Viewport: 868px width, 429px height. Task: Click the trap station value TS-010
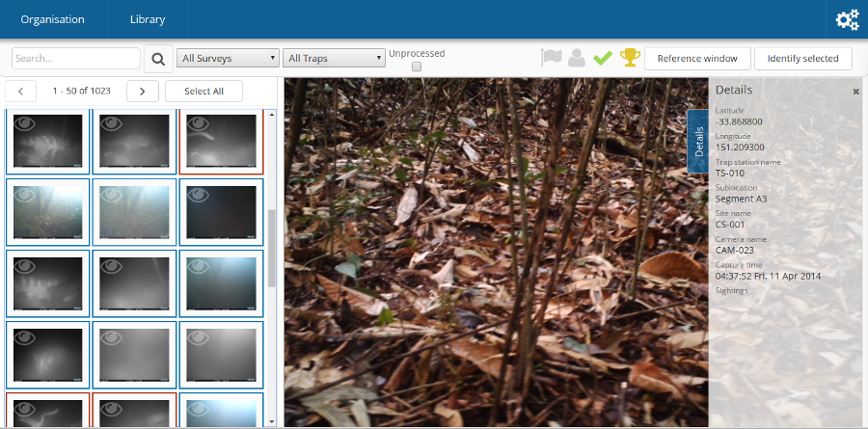point(730,174)
